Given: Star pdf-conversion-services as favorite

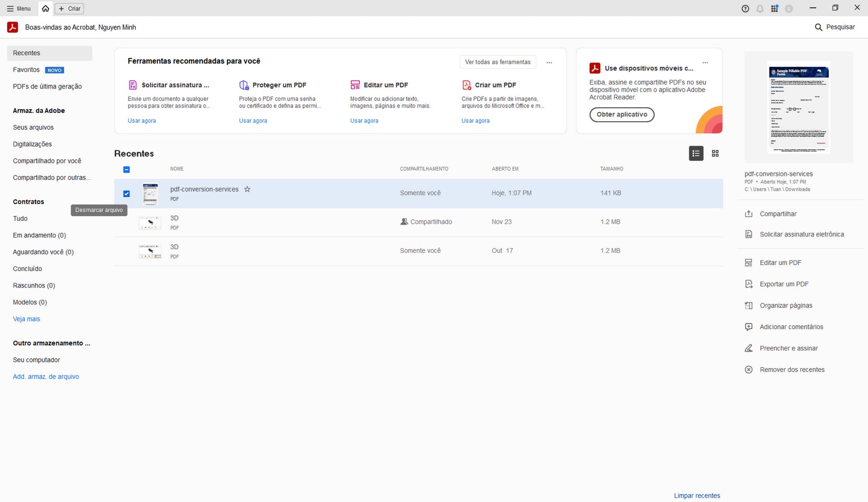Looking at the screenshot, I should click(x=247, y=189).
